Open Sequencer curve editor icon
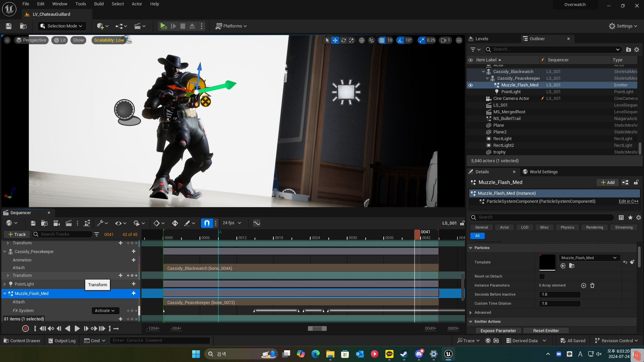The image size is (644, 362). (257, 223)
